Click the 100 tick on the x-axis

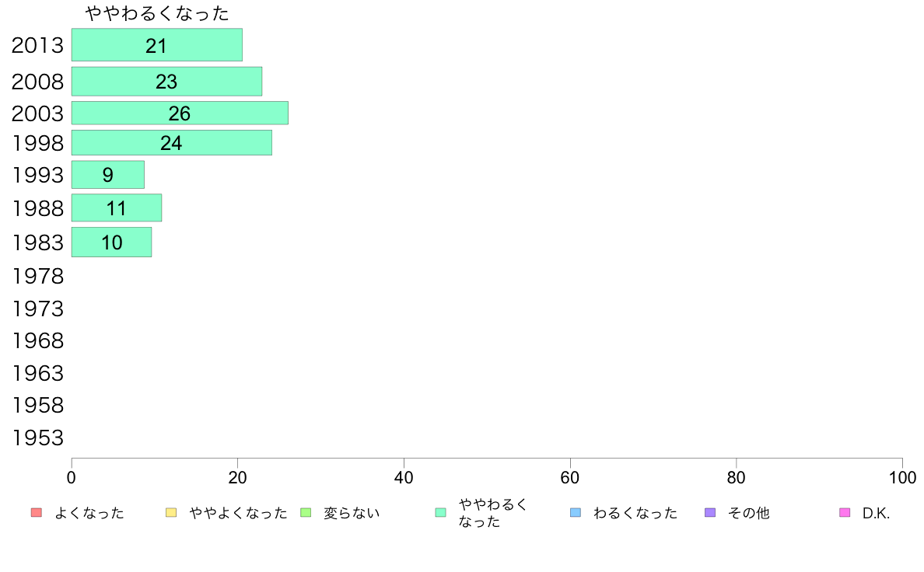(x=902, y=478)
